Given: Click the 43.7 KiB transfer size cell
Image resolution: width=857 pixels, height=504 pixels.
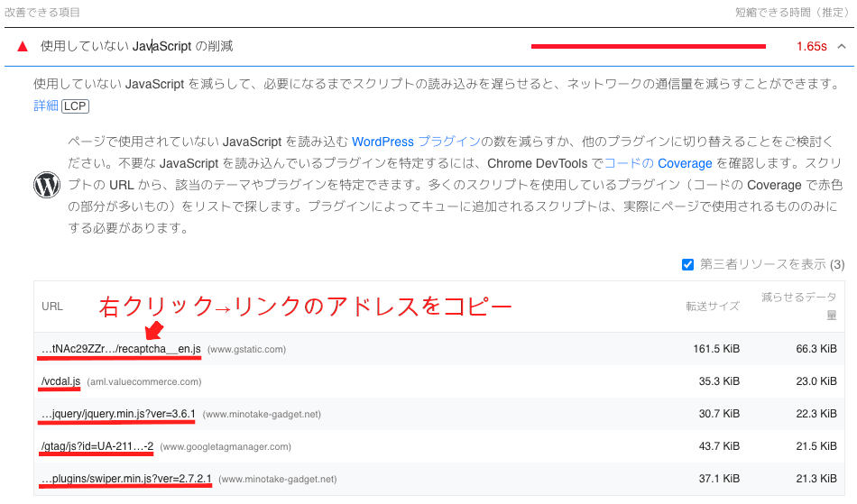Looking at the screenshot, I should coord(719,446).
